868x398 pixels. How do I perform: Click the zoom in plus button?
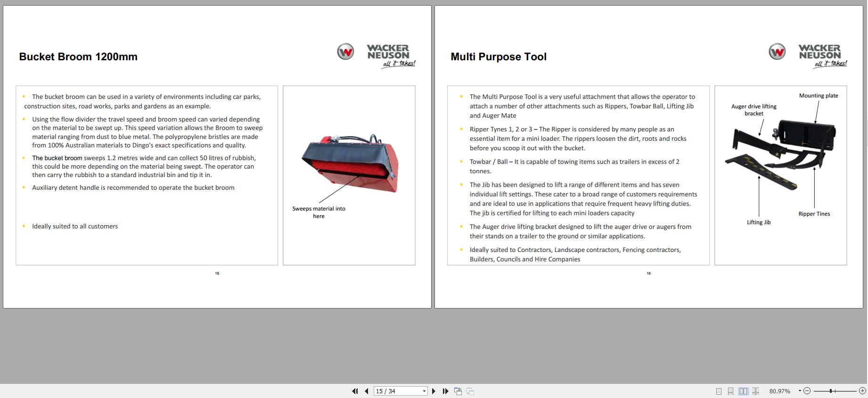click(x=862, y=391)
